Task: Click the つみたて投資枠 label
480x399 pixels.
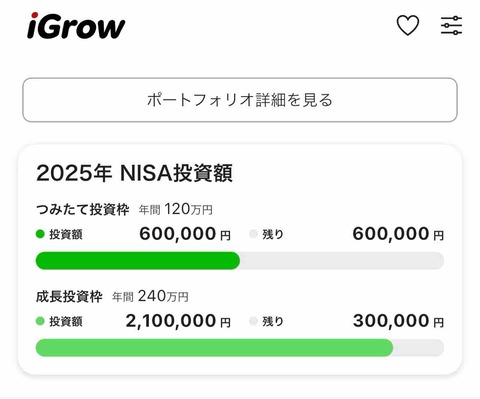Action: [x=82, y=210]
